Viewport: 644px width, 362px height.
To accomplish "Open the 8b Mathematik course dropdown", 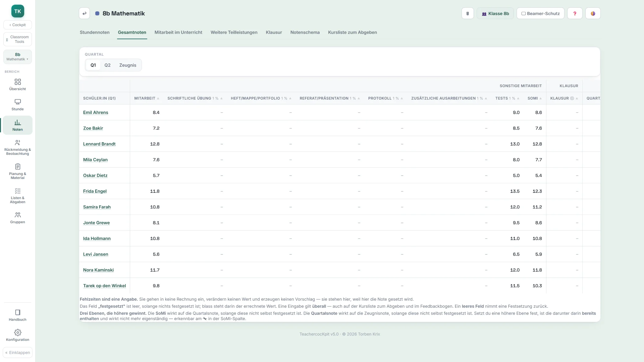I will click(x=17, y=57).
